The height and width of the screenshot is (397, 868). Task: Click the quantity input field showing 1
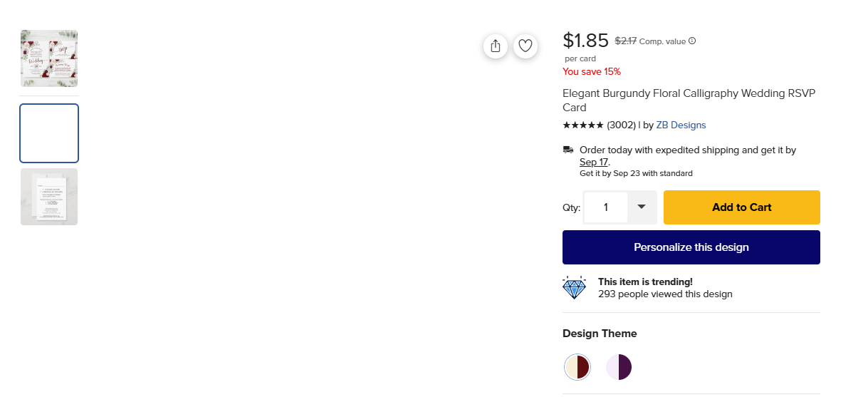[606, 207]
